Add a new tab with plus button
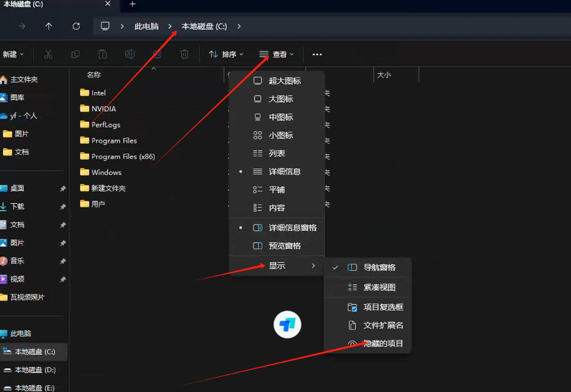Screen dimensions: 571x392 (133, 4)
